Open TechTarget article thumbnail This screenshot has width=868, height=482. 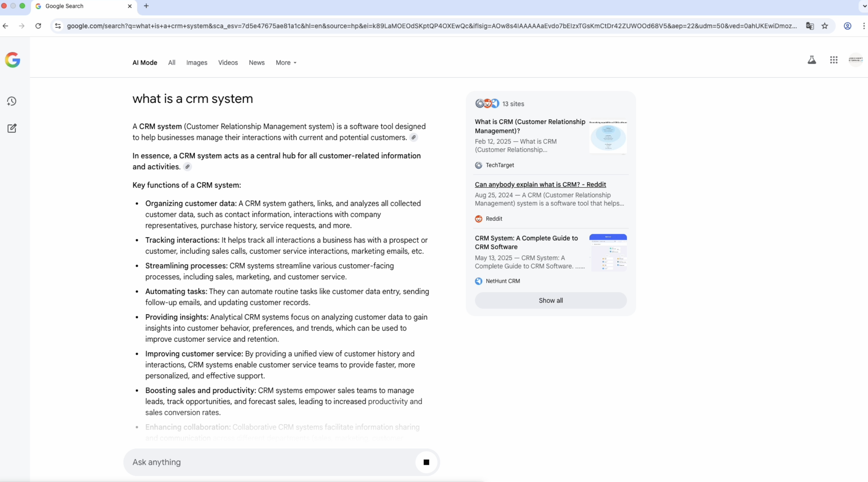(608, 137)
